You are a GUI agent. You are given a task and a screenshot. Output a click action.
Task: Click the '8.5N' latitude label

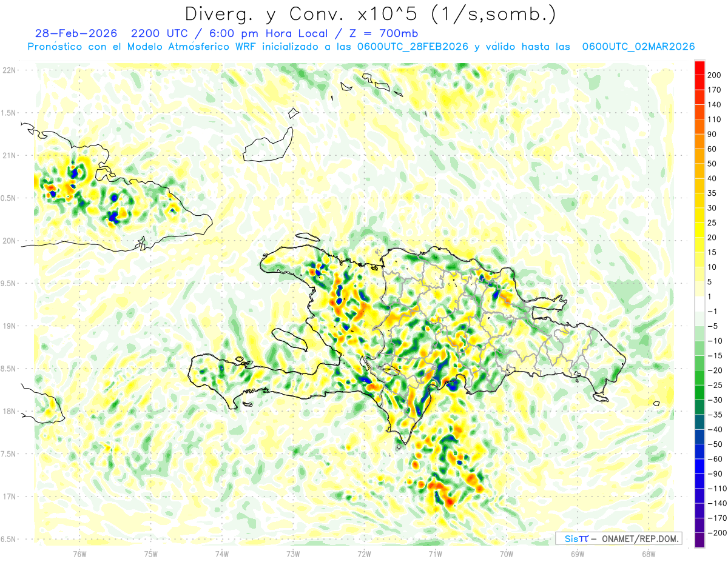pyautogui.click(x=9, y=369)
